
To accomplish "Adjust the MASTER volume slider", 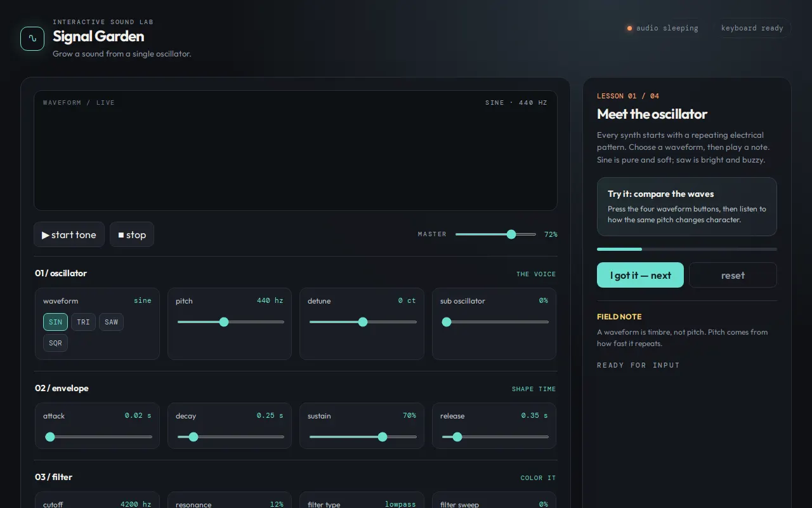I will pyautogui.click(x=495, y=234).
